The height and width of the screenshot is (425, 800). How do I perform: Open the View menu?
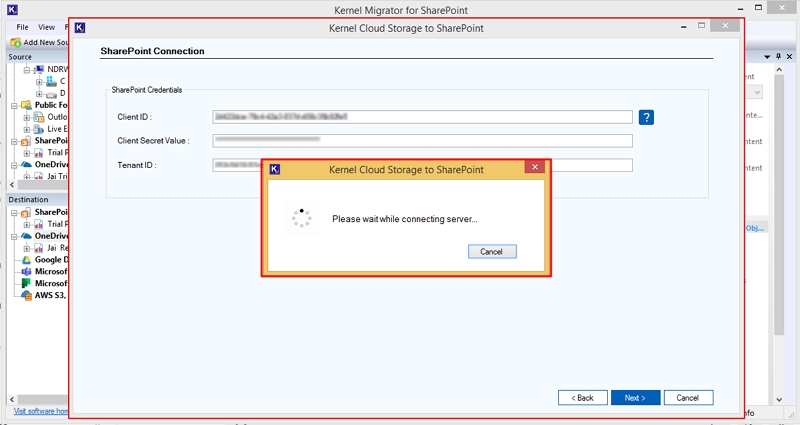pos(46,27)
